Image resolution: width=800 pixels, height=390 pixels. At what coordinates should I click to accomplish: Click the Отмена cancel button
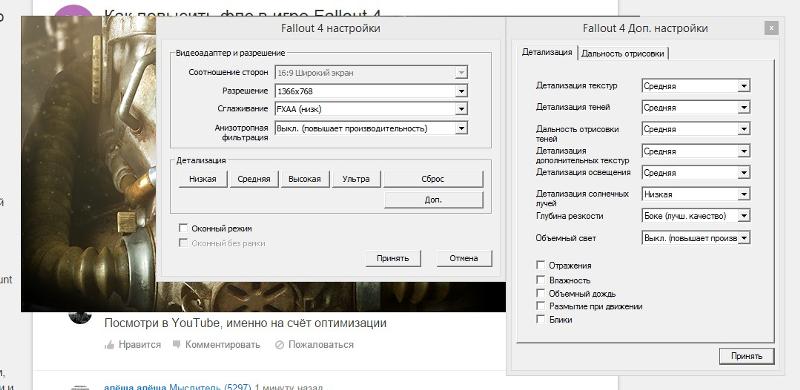click(464, 258)
